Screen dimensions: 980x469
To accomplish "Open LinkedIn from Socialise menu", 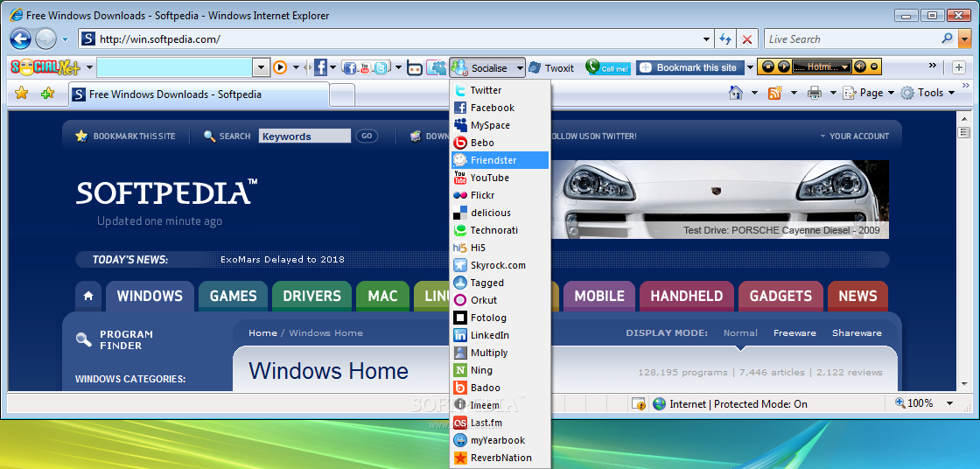I will coord(500,335).
